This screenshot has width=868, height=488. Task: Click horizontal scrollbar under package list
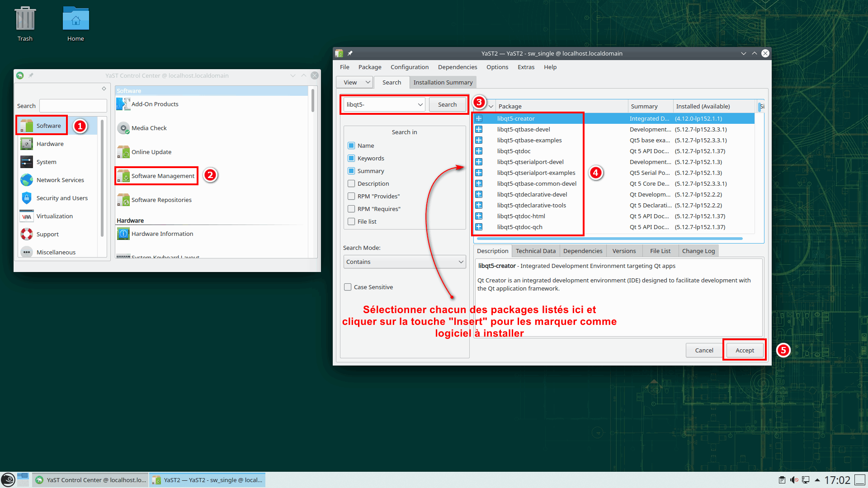pyautogui.click(x=609, y=239)
